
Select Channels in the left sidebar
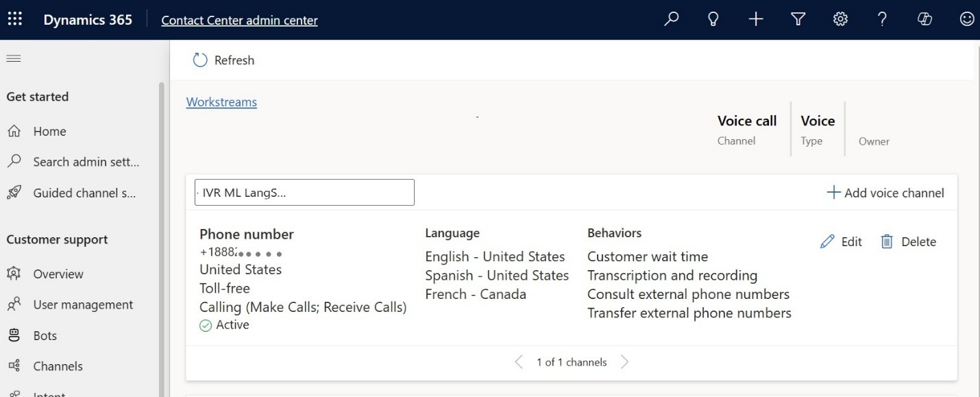tap(58, 365)
